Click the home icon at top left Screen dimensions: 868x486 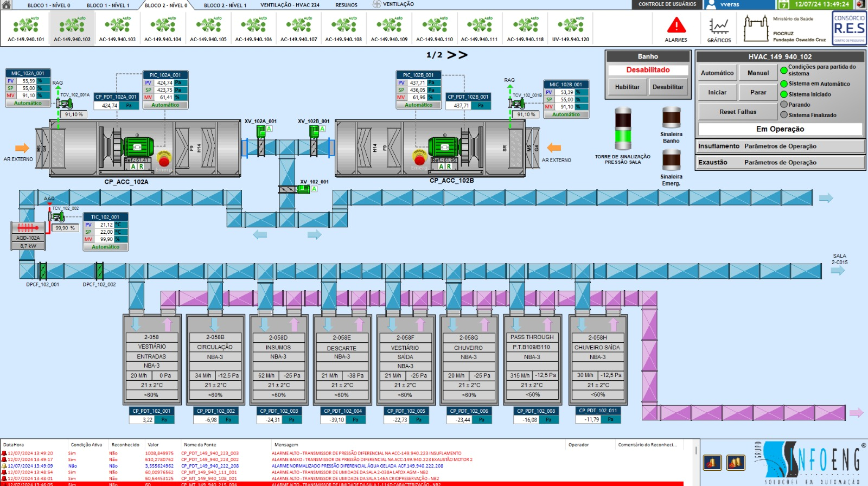point(7,5)
